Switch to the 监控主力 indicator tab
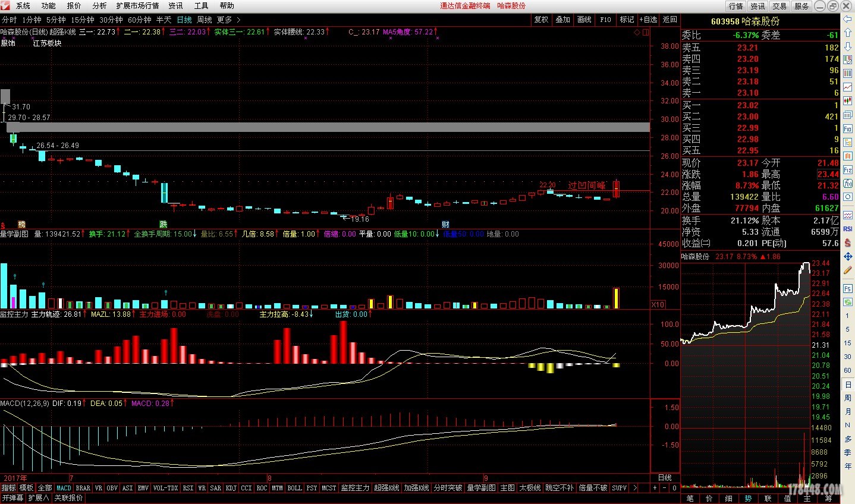The height and width of the screenshot is (504, 855). click(x=355, y=488)
